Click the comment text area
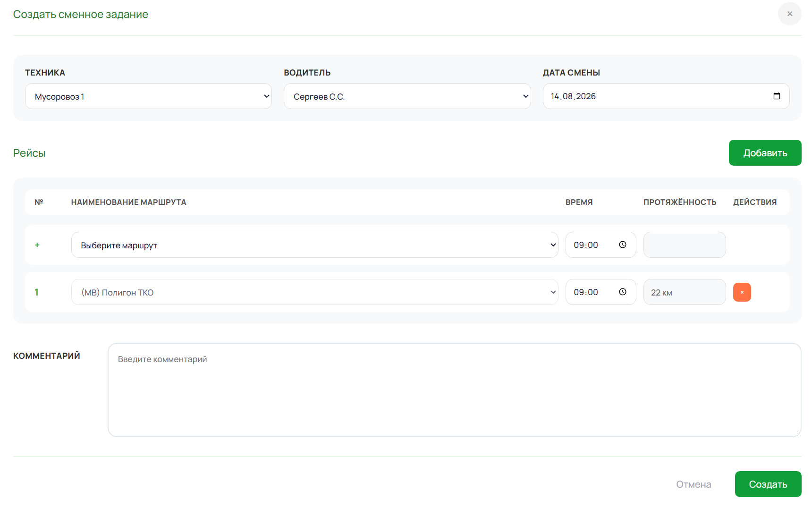The image size is (812, 507). click(454, 390)
